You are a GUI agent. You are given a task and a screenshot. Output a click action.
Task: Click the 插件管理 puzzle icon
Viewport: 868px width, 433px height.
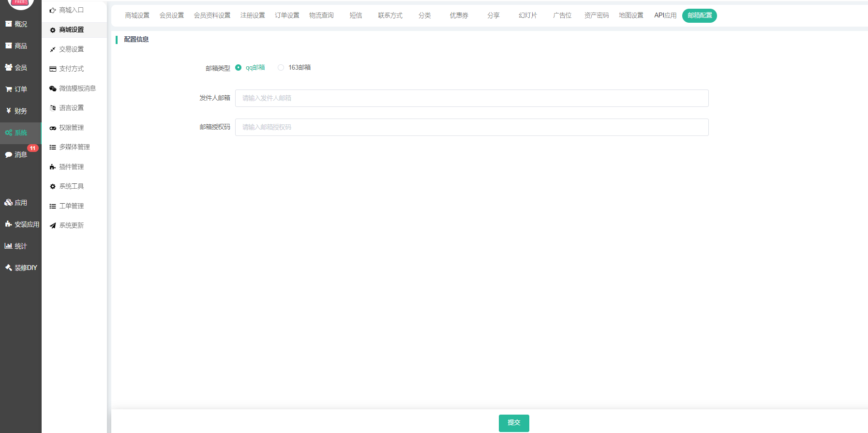click(53, 167)
